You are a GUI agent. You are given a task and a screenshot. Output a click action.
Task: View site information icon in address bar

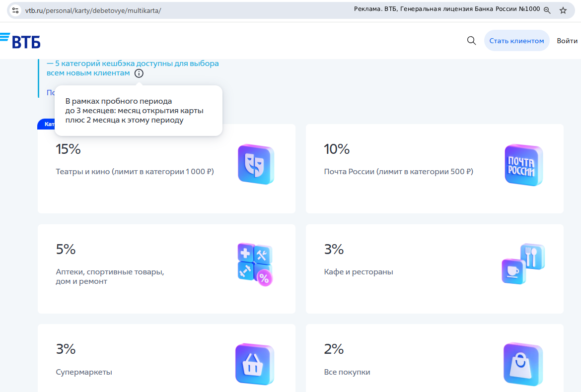tap(15, 10)
